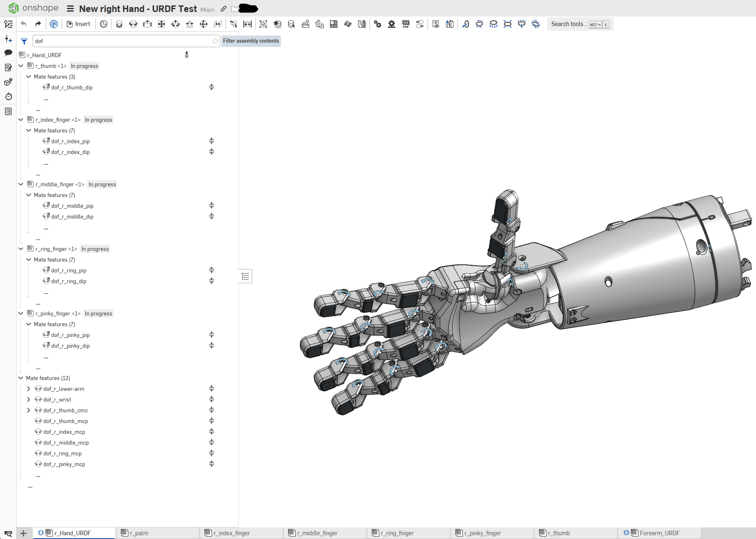Select the Parallel mate tool
This screenshot has height=539, width=756.
pyautogui.click(x=218, y=24)
